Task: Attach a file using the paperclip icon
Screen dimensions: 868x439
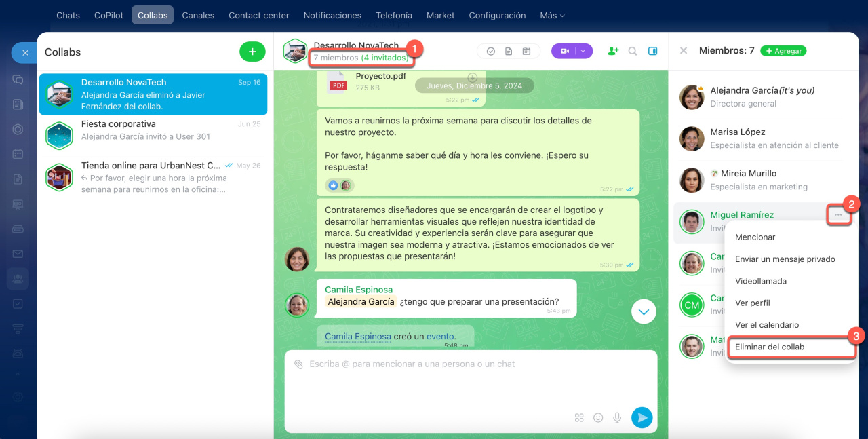Action: pyautogui.click(x=298, y=364)
